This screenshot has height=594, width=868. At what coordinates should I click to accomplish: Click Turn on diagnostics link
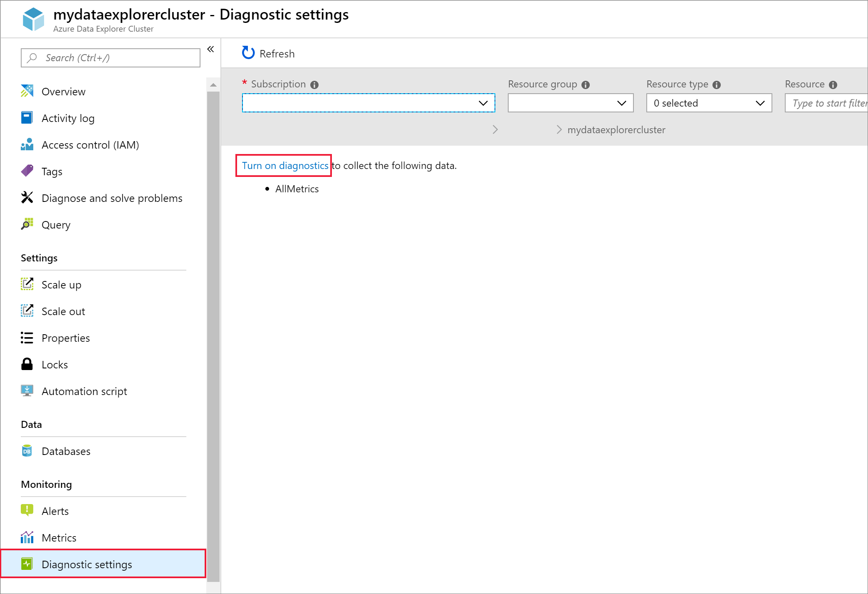pos(284,165)
